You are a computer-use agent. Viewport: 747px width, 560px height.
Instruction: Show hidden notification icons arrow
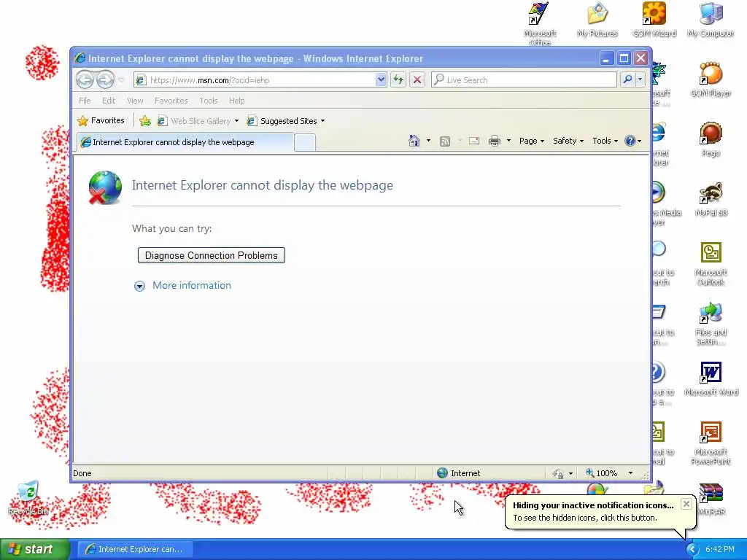point(692,550)
